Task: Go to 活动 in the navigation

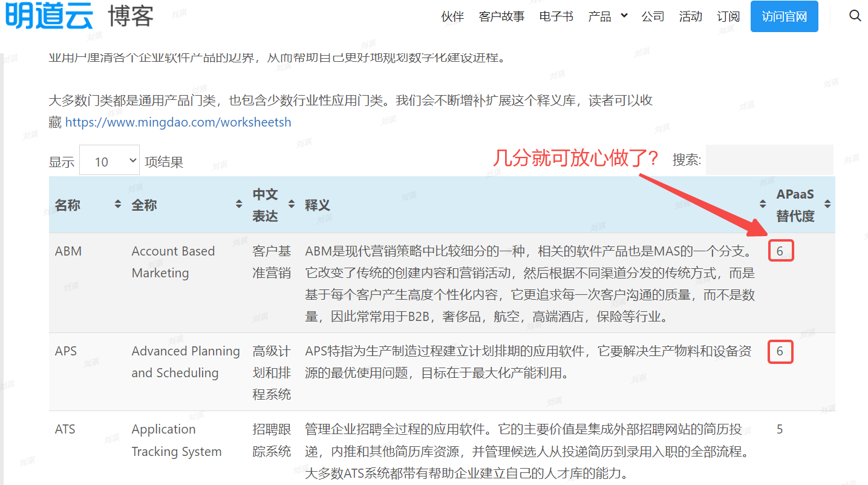Action: point(691,16)
